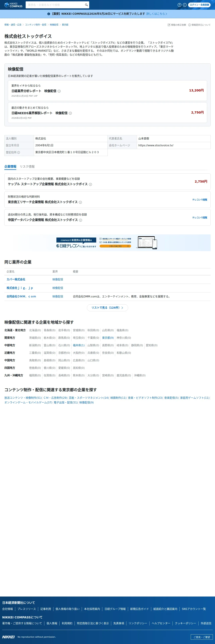The height and width of the screenshot is (644, 215).
Task: Click the edit icon for 情報の修正依頼
Action: (169, 25)
